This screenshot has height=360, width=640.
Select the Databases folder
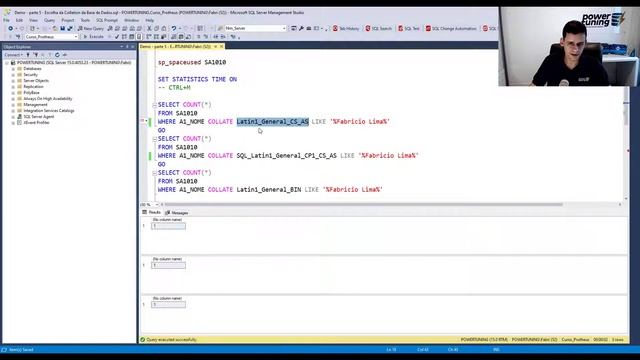[x=32, y=69]
